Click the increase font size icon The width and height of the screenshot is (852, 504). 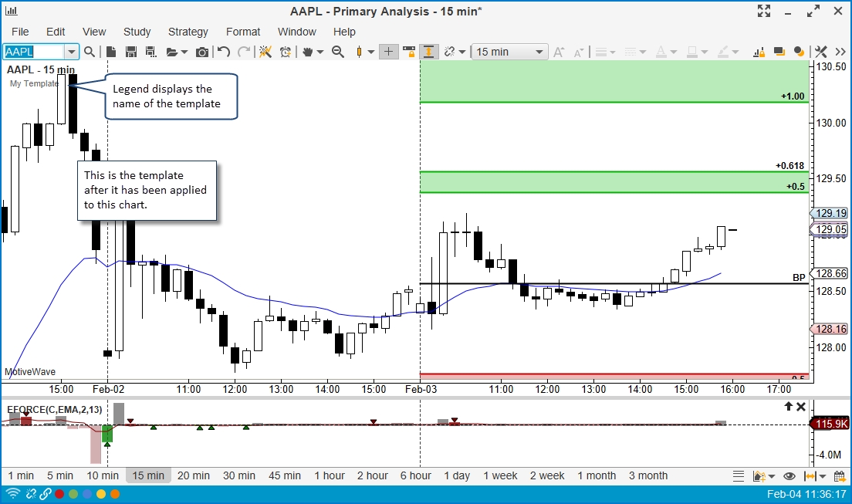pos(559,52)
